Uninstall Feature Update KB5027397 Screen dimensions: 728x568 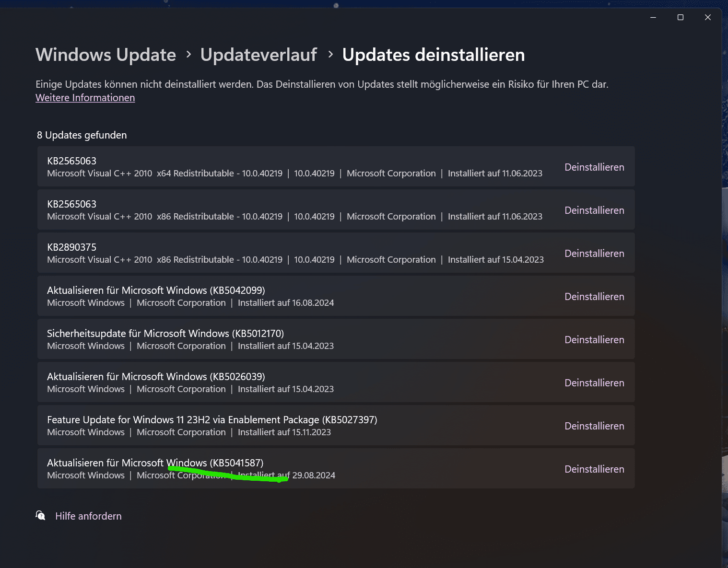click(x=594, y=426)
